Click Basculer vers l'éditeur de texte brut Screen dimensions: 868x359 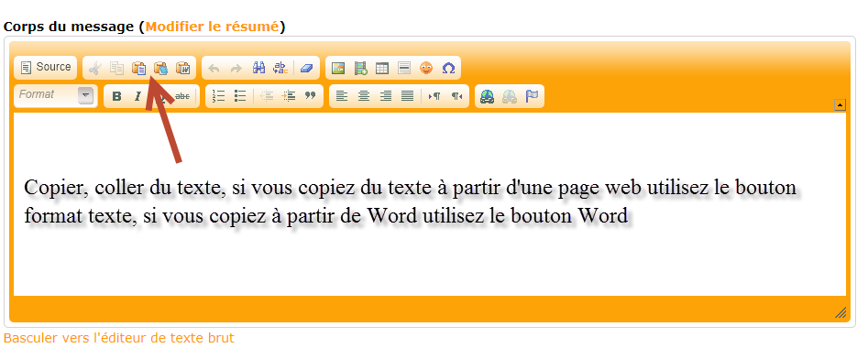[x=119, y=338]
